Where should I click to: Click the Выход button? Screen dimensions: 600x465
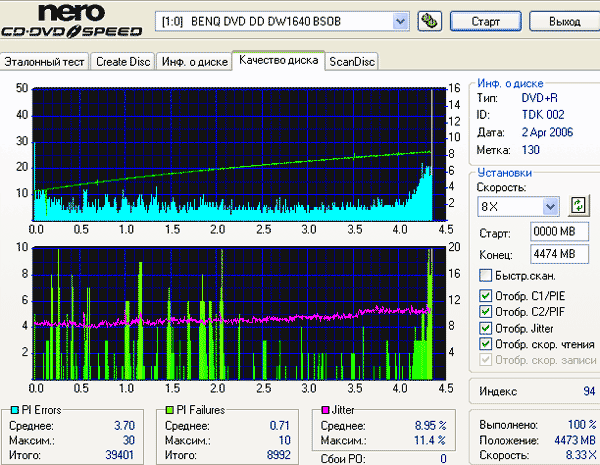click(x=565, y=21)
